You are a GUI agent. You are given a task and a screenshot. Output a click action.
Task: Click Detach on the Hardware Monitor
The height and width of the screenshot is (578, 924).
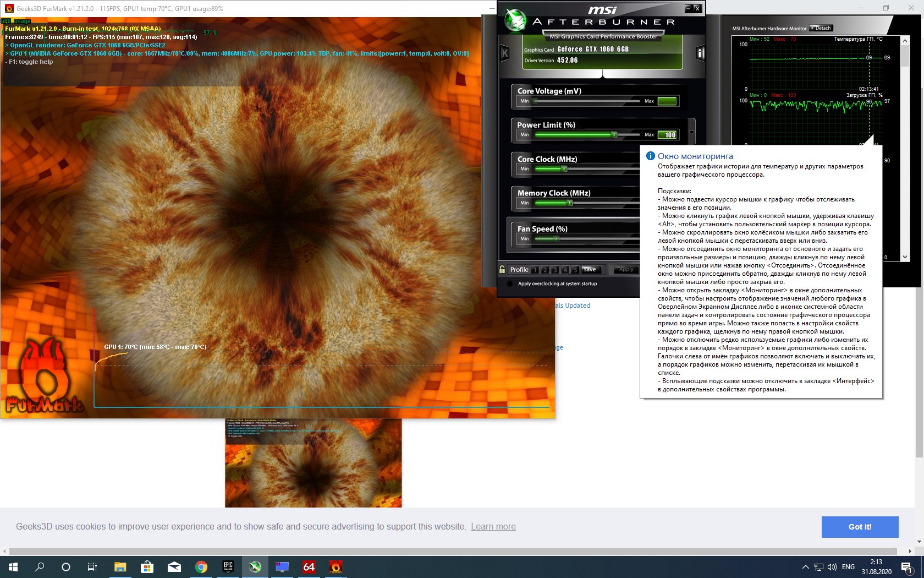[821, 28]
